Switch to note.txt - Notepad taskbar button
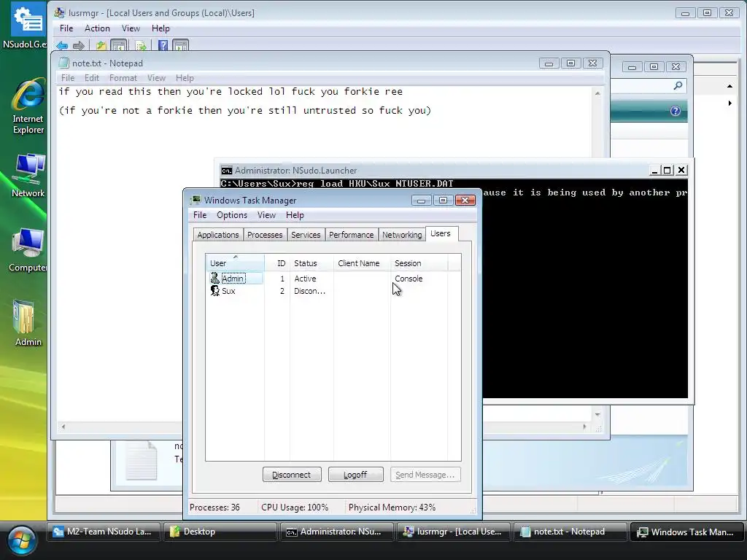This screenshot has width=747, height=560. pos(570,532)
